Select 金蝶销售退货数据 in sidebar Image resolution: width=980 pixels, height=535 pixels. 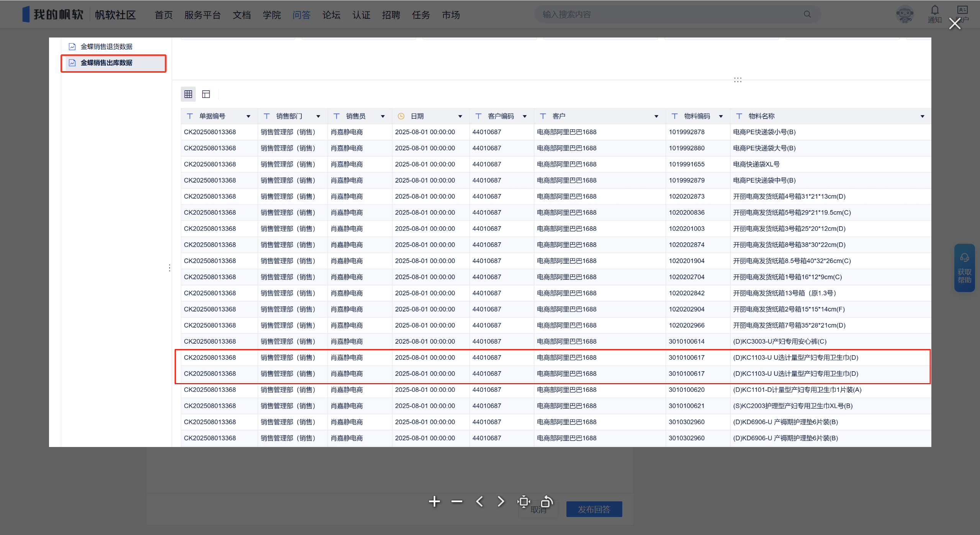(106, 47)
